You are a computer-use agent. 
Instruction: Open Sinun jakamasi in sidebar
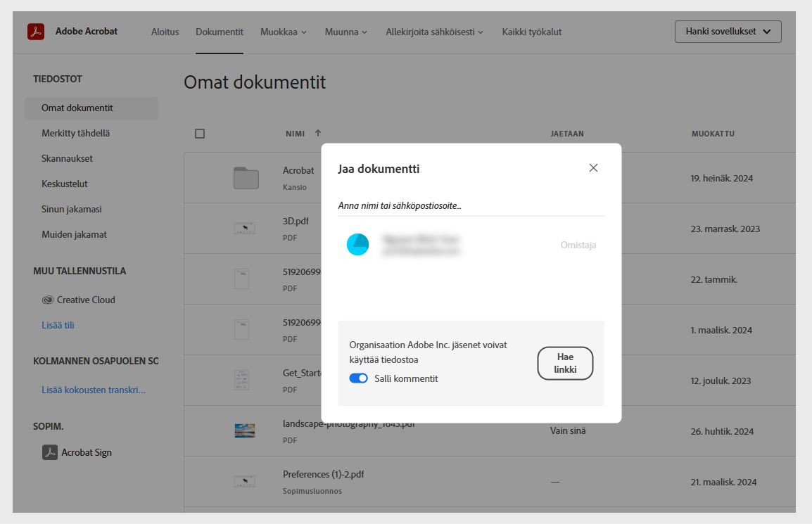(72, 209)
